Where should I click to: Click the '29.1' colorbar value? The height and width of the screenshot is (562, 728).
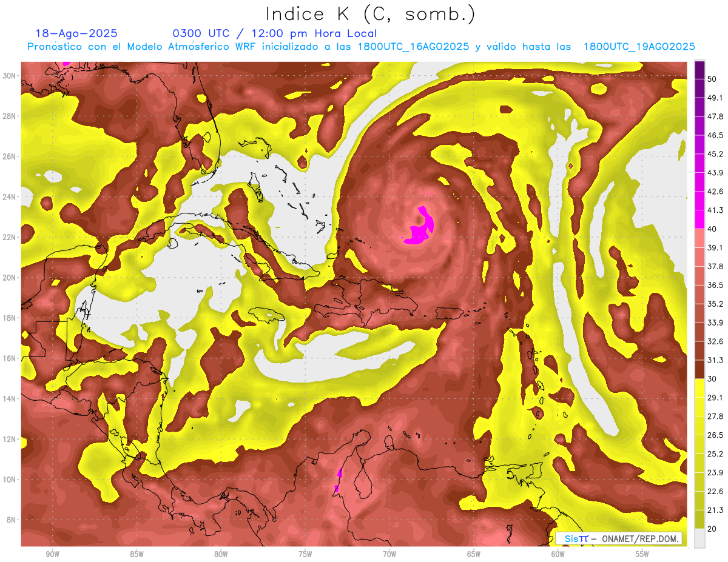[x=715, y=398]
